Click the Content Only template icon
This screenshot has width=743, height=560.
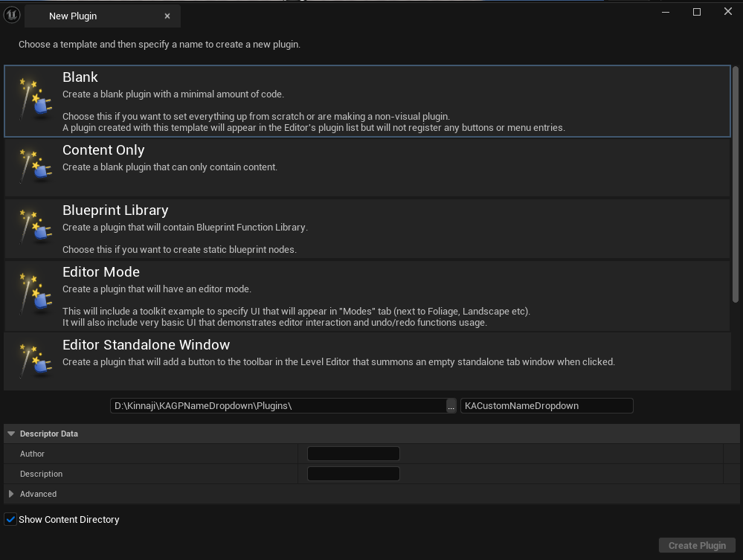coord(34,167)
